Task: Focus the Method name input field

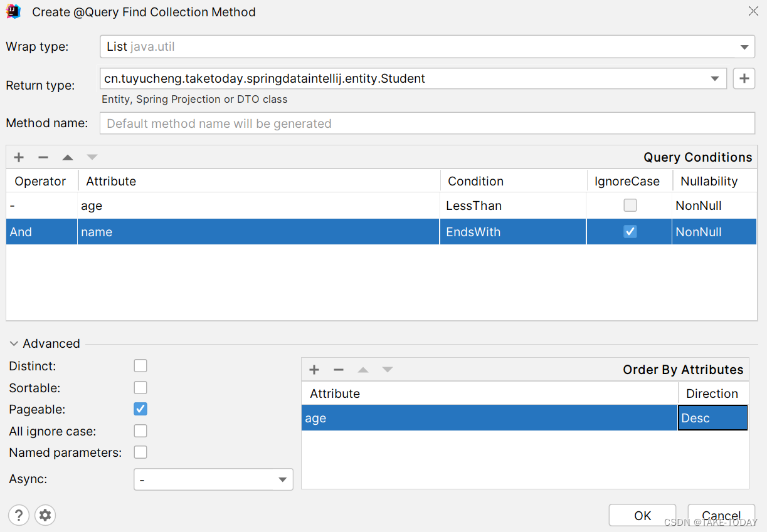Action: click(x=427, y=123)
